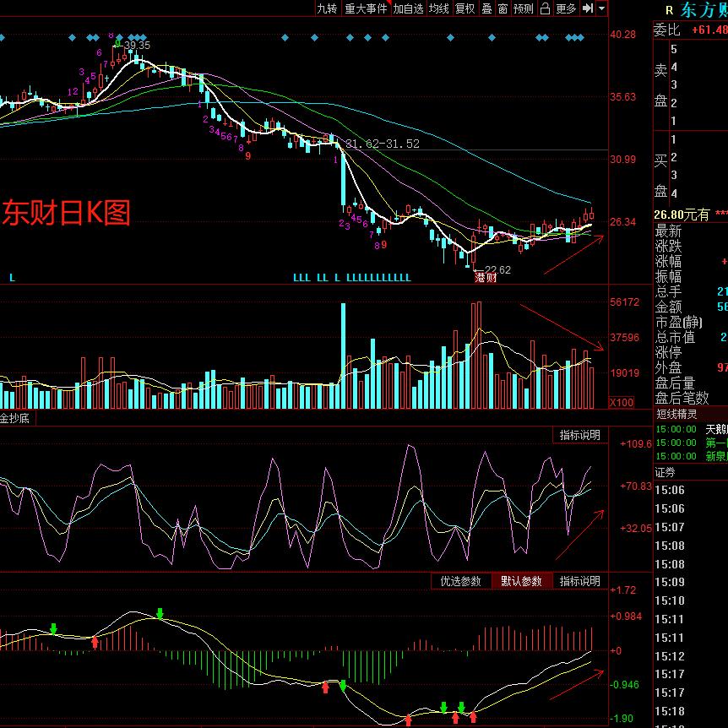Viewport: 728px width, 728px height.
Task: Click the skip-to-end arrow icon
Action: 589,8
